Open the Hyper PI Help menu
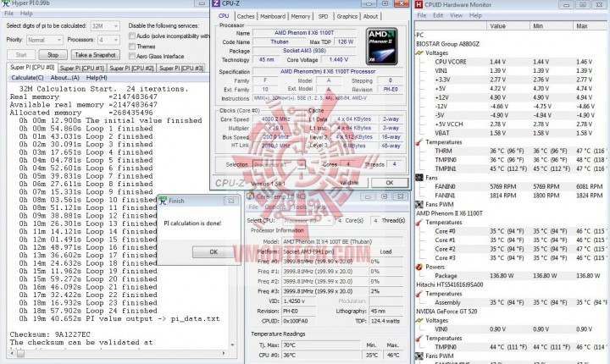 pos(26,14)
